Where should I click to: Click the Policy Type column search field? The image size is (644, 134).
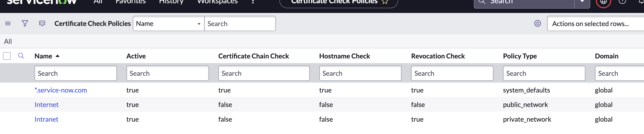pos(544,73)
